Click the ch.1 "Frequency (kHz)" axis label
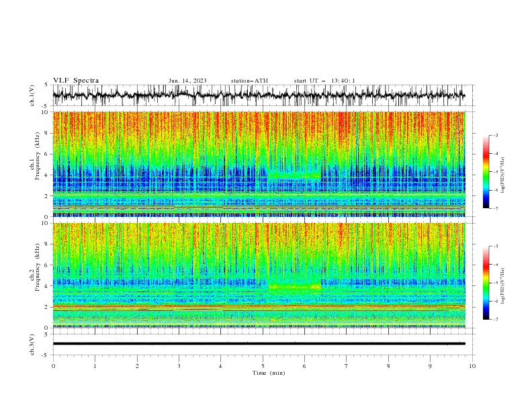The width and height of the screenshot is (532, 411). point(37,156)
